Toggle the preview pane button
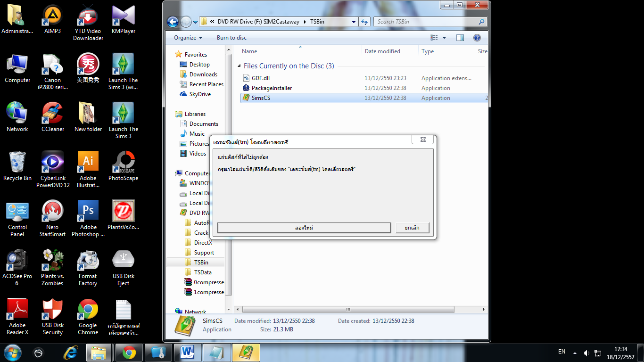Image resolution: width=644 pixels, height=362 pixels. pos(460,38)
